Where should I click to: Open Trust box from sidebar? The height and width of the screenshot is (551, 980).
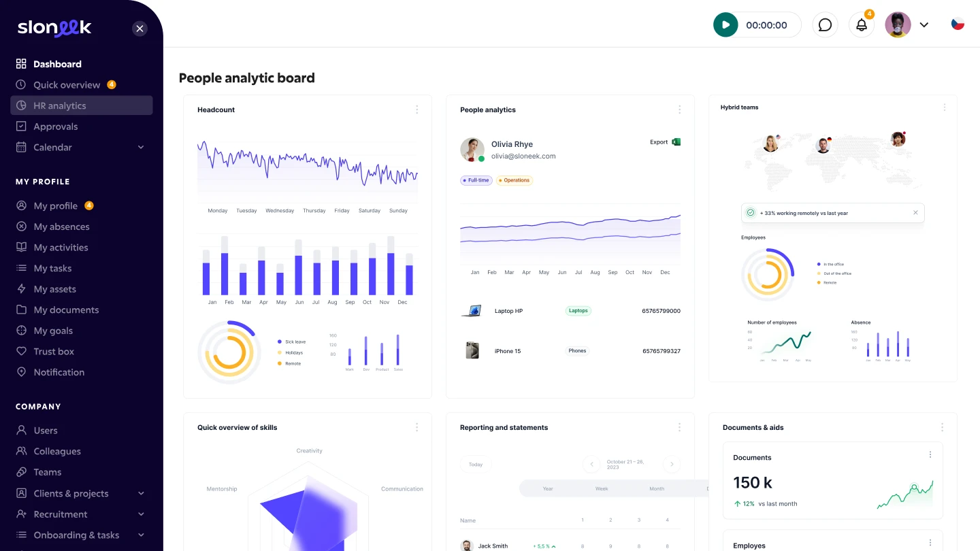click(54, 352)
